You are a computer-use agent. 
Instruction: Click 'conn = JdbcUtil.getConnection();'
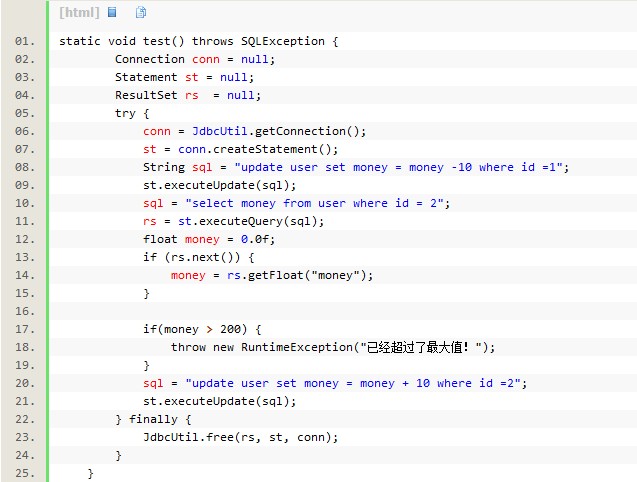(254, 131)
